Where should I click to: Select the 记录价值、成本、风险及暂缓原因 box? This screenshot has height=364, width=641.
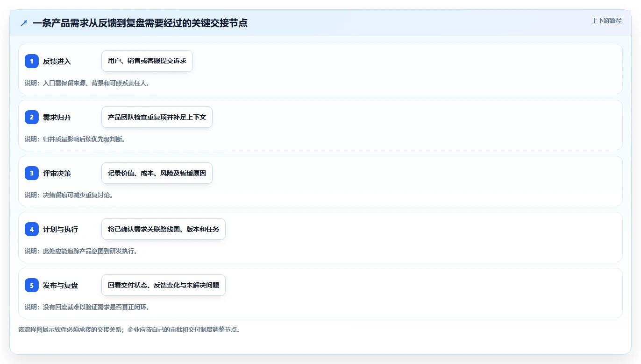157,173
